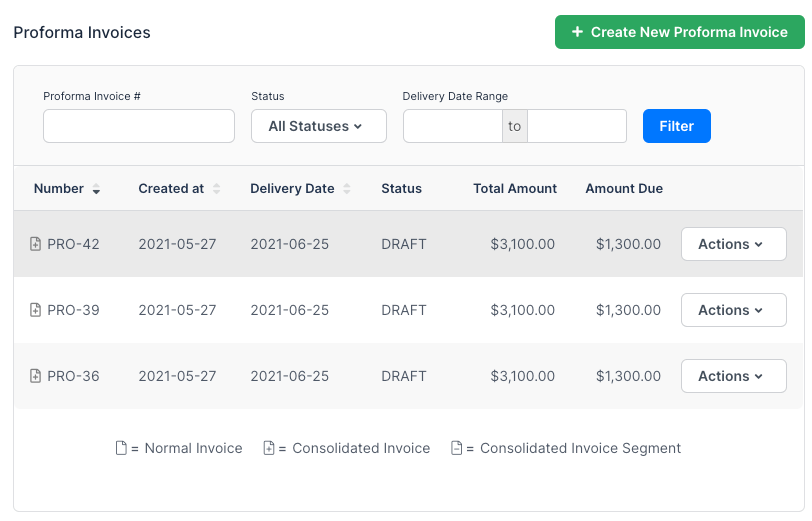Open Actions menu for PRO-42
Image resolution: width=812 pixels, height=521 pixels.
[x=733, y=244]
